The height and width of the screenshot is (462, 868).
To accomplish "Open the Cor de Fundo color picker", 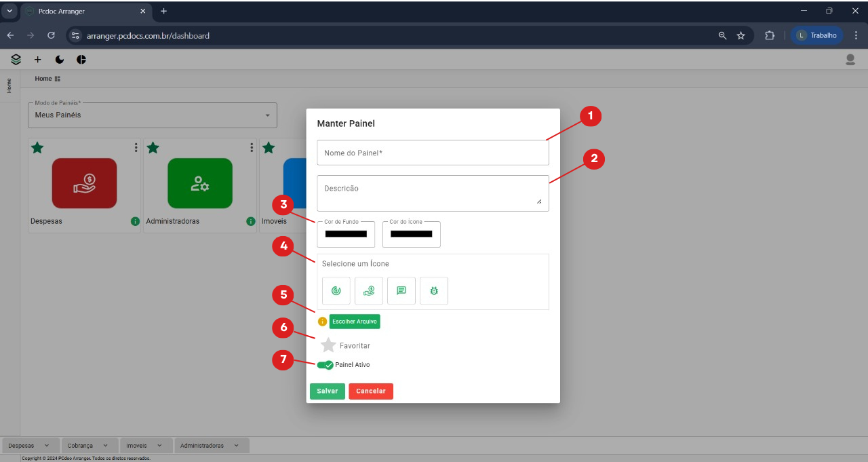I will click(x=346, y=234).
